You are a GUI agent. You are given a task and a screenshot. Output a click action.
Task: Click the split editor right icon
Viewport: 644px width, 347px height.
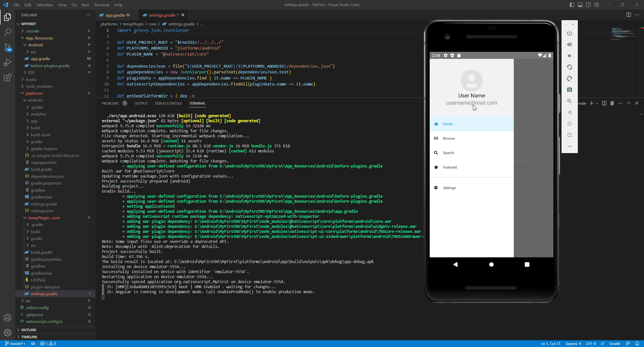[629, 15]
